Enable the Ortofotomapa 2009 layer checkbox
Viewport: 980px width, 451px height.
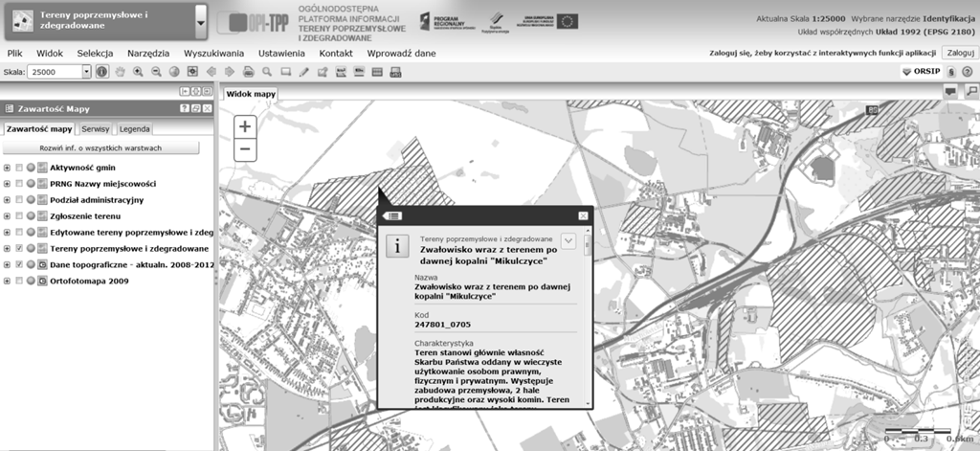tap(19, 281)
